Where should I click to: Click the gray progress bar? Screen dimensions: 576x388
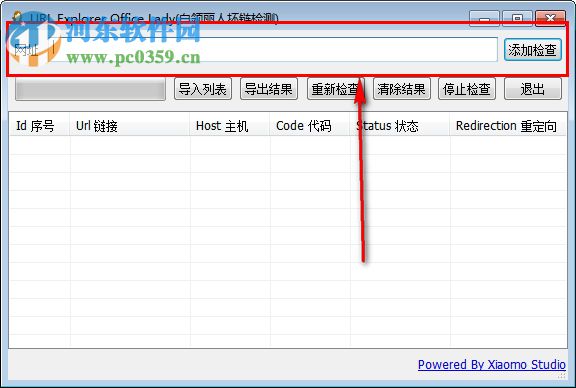pyautogui.click(x=90, y=90)
